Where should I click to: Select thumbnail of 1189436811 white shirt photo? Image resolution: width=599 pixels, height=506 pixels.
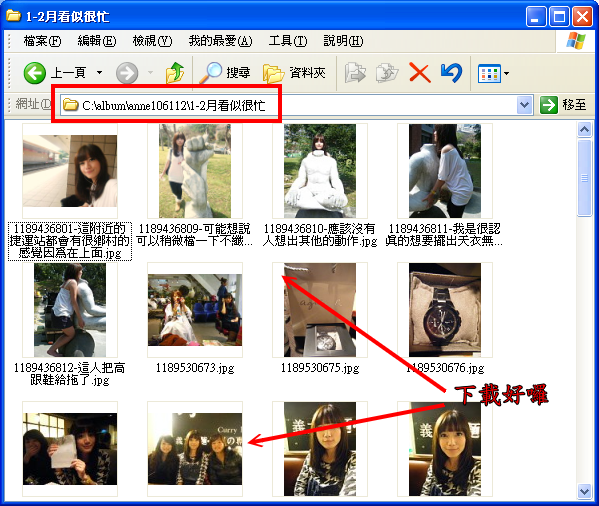pyautogui.click(x=445, y=171)
